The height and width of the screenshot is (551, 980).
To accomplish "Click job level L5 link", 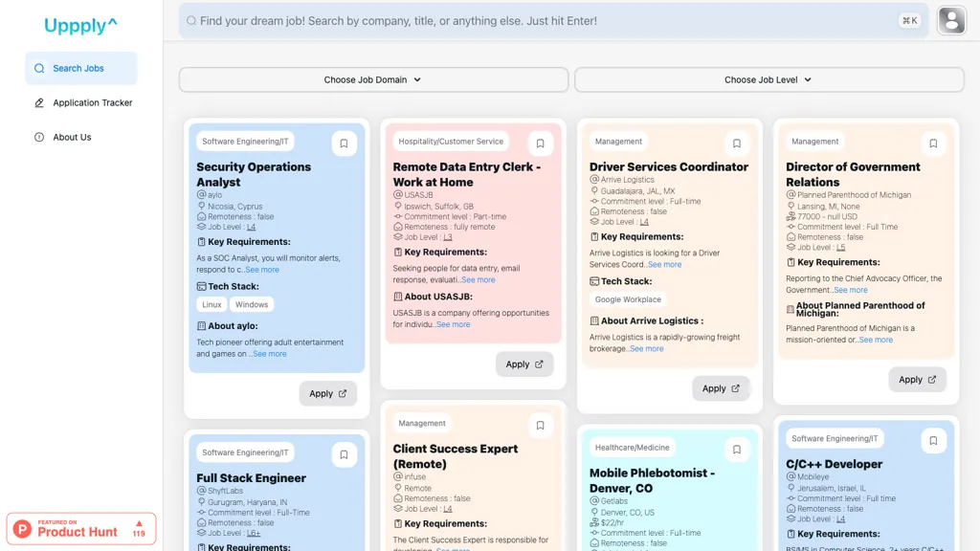I will pos(840,248).
